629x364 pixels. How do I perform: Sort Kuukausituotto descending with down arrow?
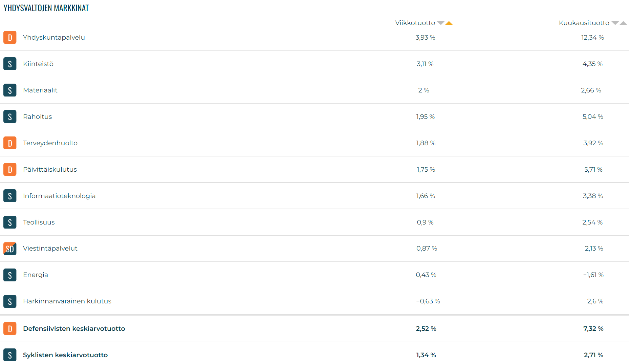pyautogui.click(x=615, y=23)
